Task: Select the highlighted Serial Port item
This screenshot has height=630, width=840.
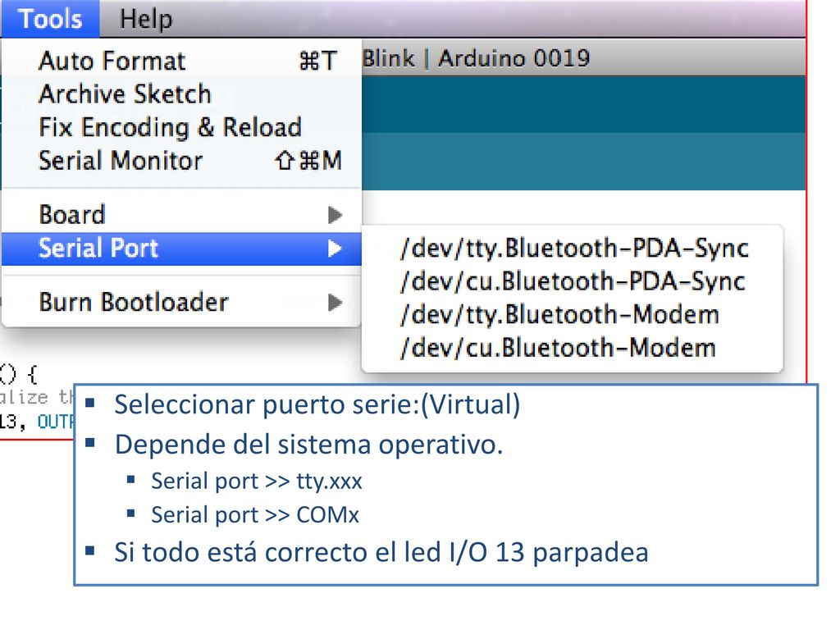Action: coord(181,249)
